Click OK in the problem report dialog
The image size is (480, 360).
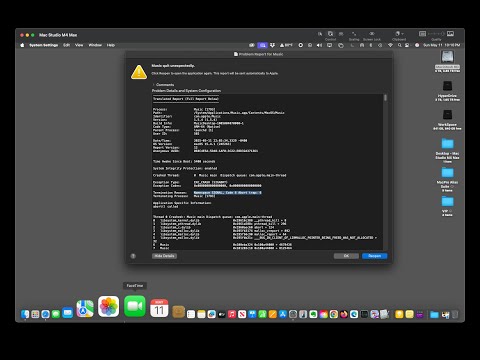(x=346, y=256)
